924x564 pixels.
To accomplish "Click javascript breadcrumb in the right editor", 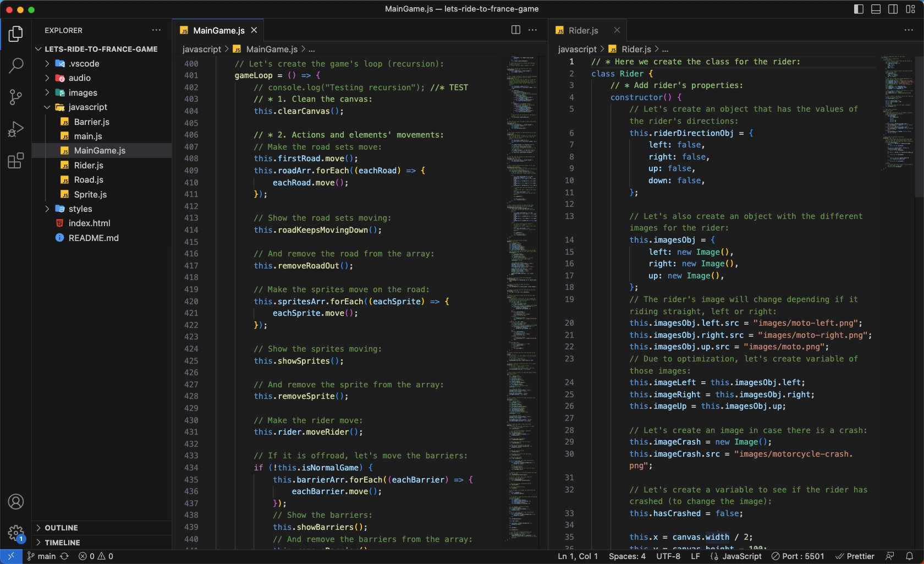I will coord(577,50).
